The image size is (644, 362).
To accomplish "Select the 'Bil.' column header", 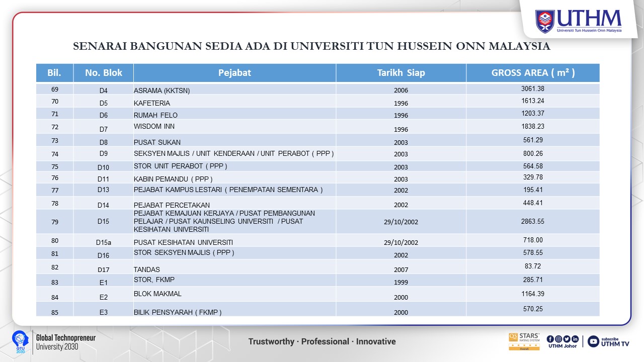I will (54, 73).
